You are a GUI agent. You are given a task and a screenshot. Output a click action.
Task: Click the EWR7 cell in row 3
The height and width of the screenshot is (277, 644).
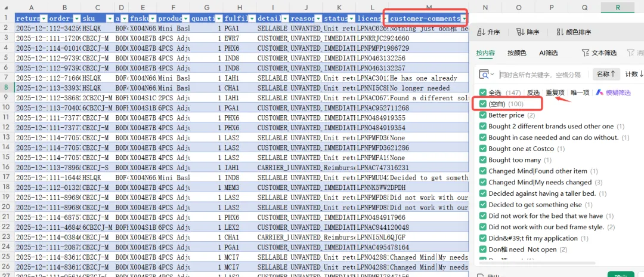pos(240,38)
